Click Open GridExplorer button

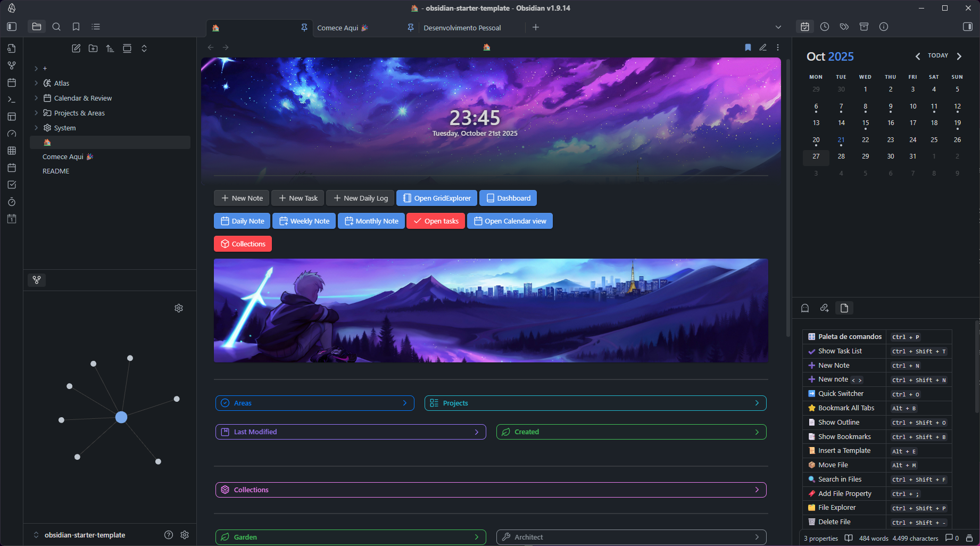pyautogui.click(x=437, y=198)
